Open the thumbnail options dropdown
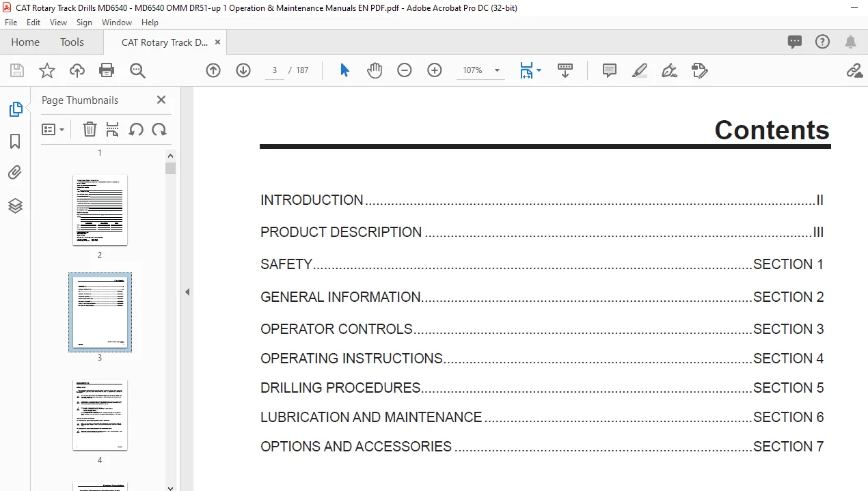 coord(53,129)
